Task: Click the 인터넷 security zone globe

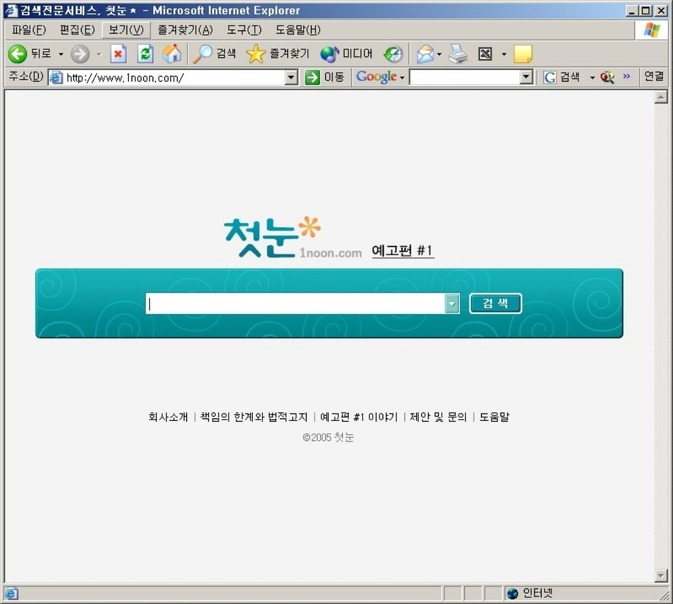Action: point(512,594)
